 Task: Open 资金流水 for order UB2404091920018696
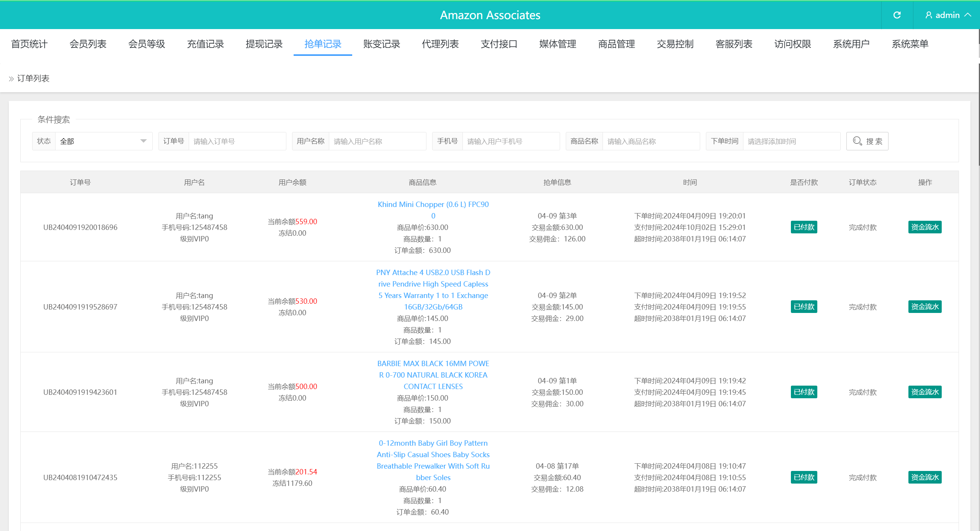click(925, 227)
